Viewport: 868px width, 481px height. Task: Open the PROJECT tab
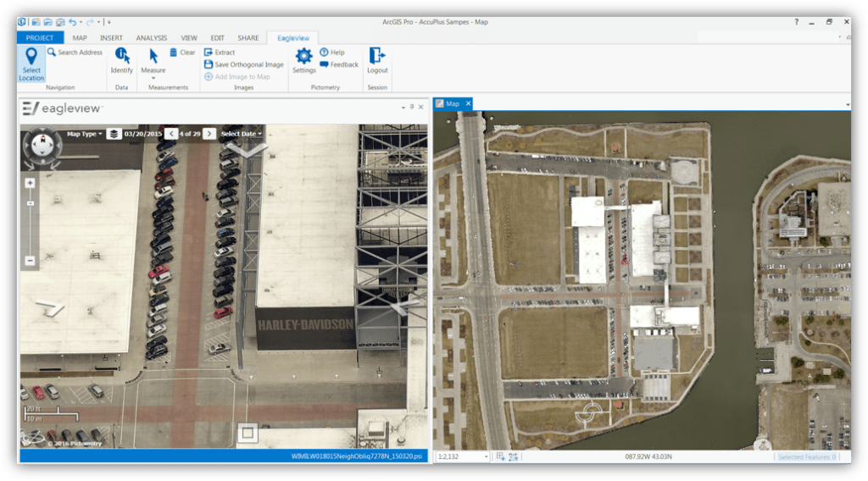coord(40,37)
